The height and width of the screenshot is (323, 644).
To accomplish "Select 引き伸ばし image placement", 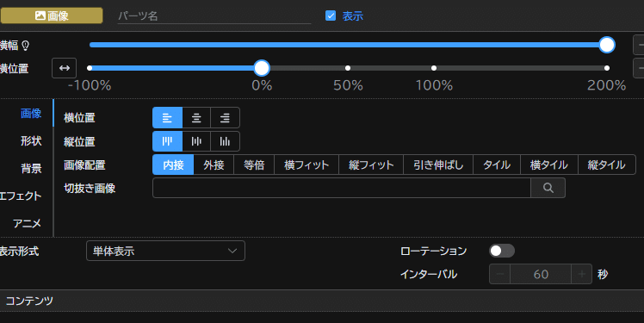I will pos(438,165).
